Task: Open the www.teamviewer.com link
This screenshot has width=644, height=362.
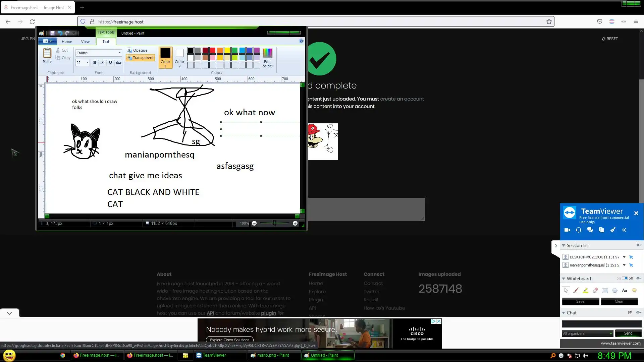Action: point(621,343)
